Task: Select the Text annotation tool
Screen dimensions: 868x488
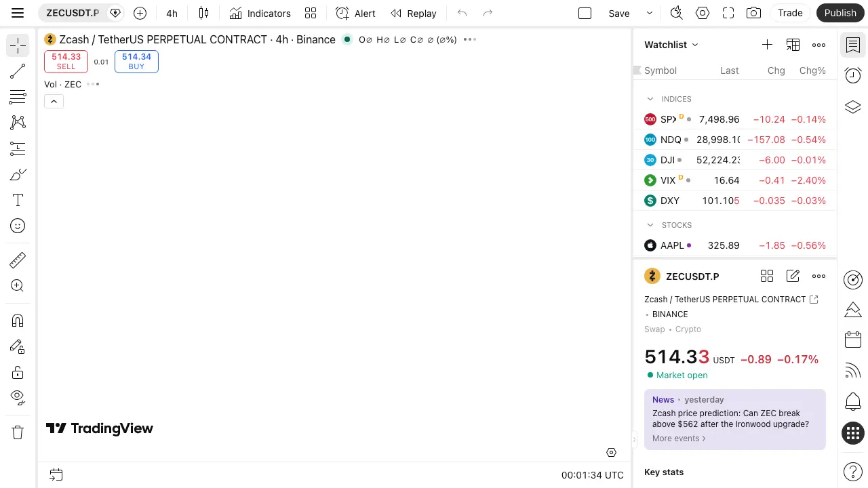Action: 18,200
